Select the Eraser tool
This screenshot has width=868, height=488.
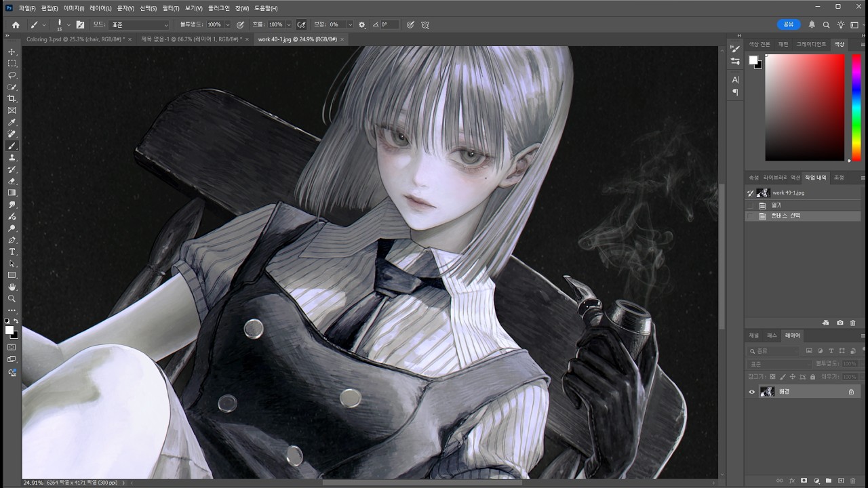pyautogui.click(x=12, y=181)
